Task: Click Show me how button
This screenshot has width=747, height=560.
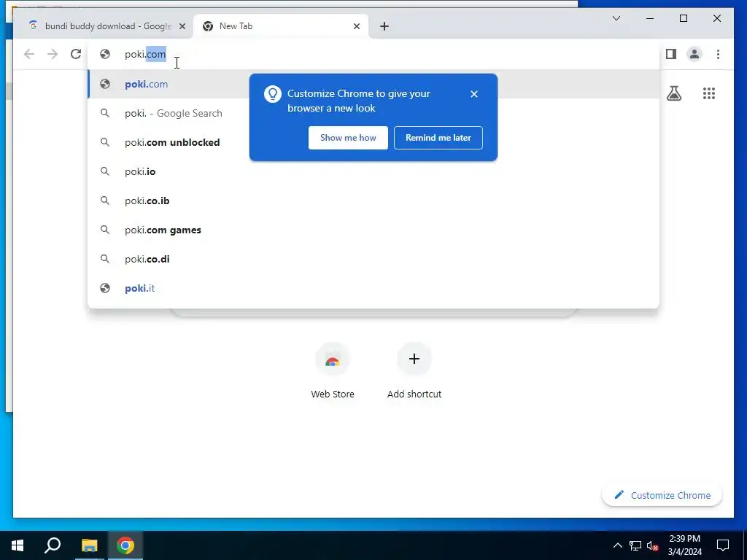Action: click(x=348, y=138)
